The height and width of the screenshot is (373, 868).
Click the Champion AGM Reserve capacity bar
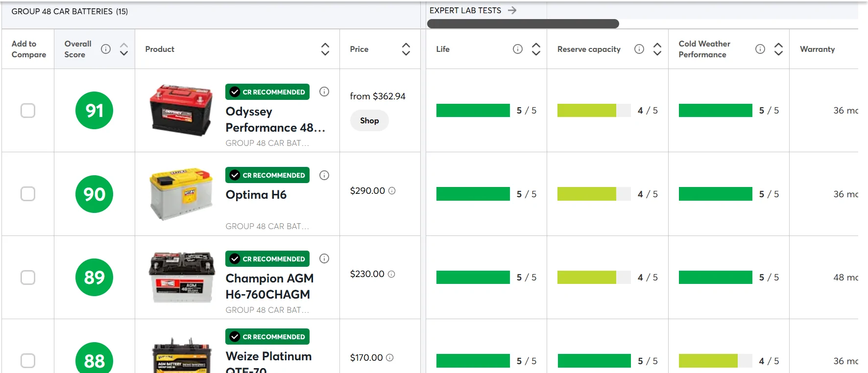pyautogui.click(x=594, y=278)
